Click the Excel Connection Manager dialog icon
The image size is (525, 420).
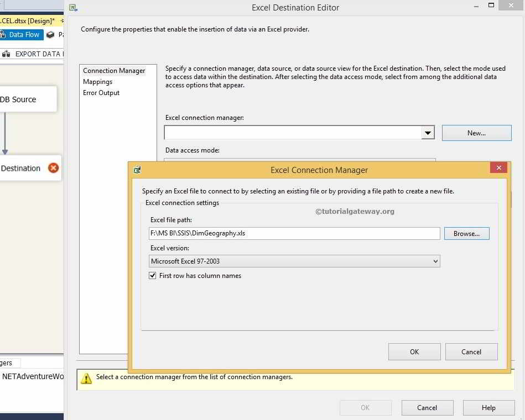137,170
